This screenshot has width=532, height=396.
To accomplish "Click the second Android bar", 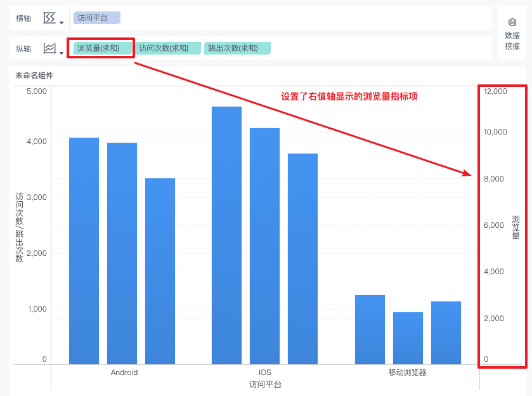I will point(122,253).
